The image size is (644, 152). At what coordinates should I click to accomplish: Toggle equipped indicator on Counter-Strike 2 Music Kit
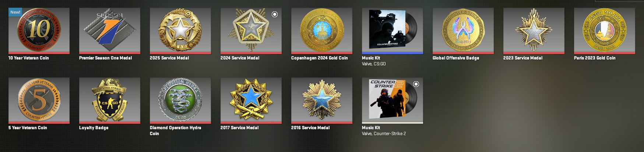416,84
